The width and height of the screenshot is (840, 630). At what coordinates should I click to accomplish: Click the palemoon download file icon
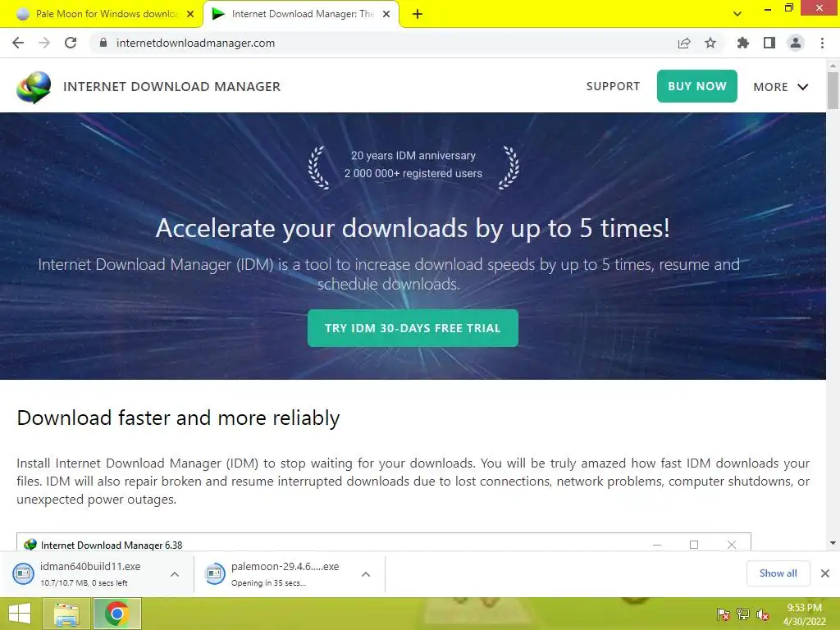pyautogui.click(x=215, y=573)
